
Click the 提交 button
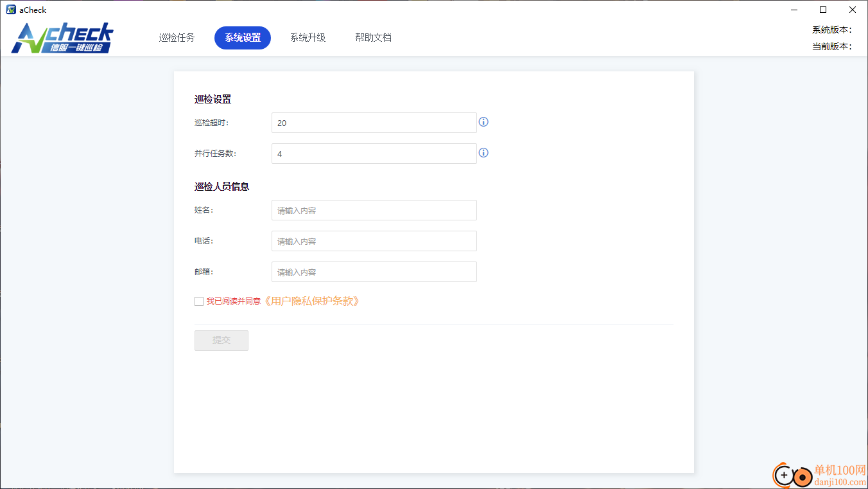click(x=221, y=341)
